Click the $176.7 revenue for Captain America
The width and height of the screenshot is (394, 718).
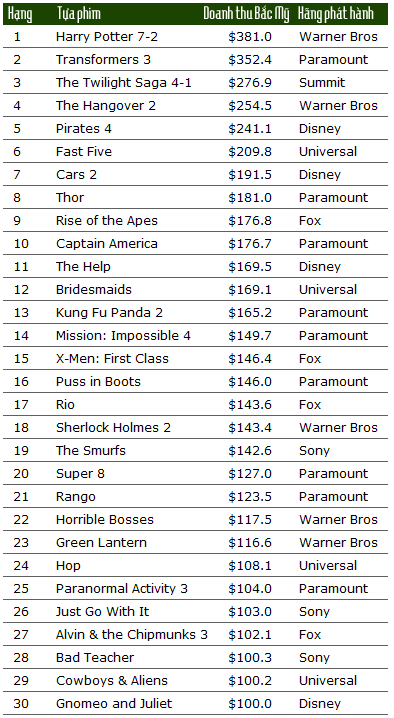[x=250, y=244]
